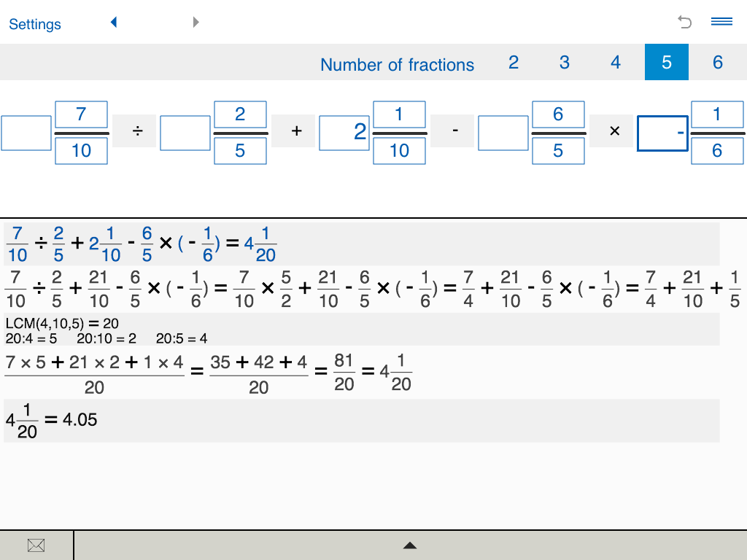This screenshot has height=560, width=747.
Task: Click the first fraction numerator field with 7
Action: (x=82, y=114)
